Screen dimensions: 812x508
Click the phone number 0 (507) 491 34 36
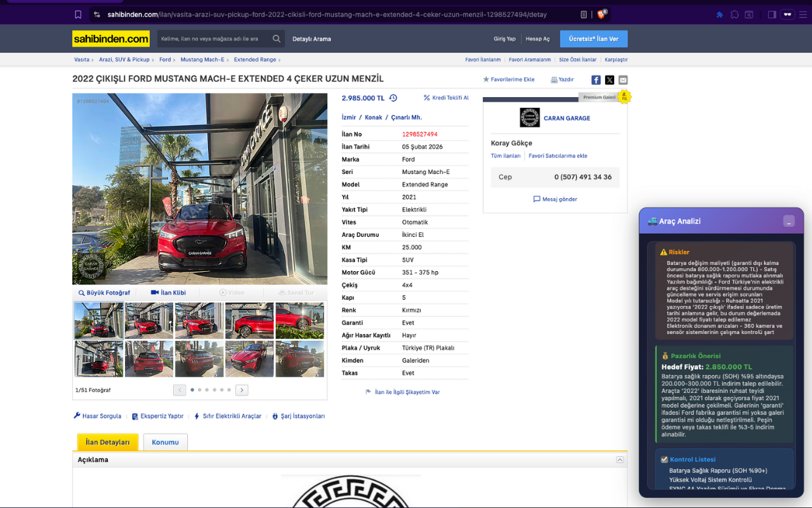pyautogui.click(x=583, y=177)
